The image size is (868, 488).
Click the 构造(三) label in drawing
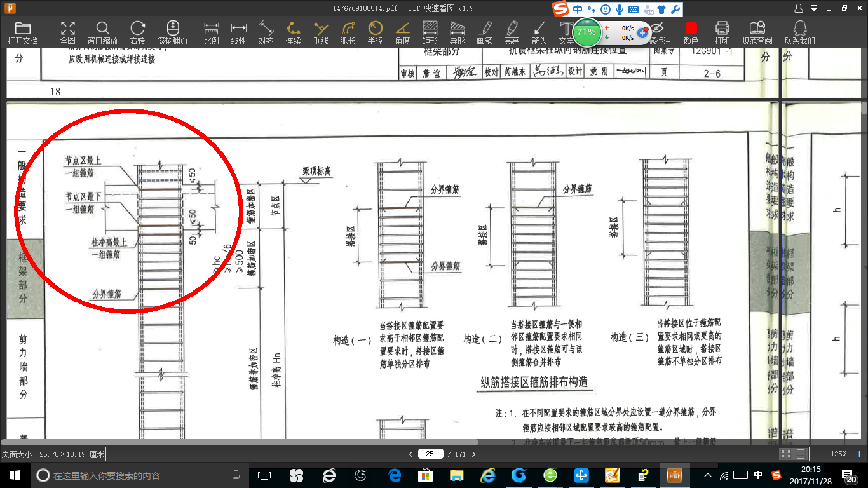point(631,337)
